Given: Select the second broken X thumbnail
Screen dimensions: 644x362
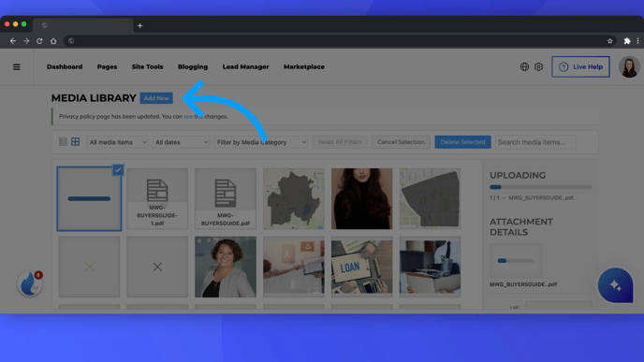Looking at the screenshot, I should click(x=157, y=267).
